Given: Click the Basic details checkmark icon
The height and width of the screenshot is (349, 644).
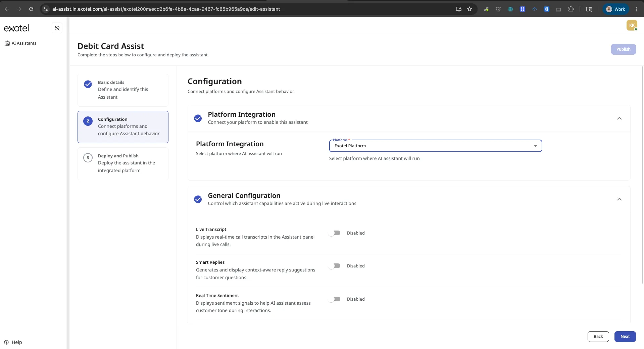Looking at the screenshot, I should (88, 84).
